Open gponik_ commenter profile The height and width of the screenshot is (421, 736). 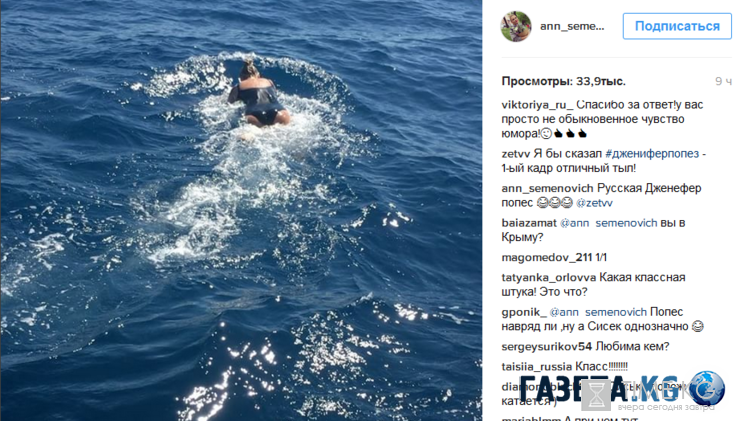coord(524,312)
